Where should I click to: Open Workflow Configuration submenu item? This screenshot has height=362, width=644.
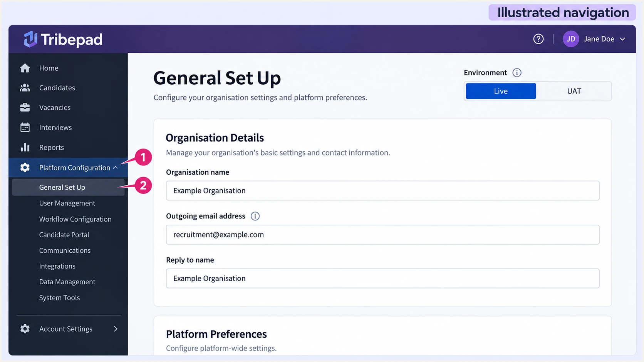tap(75, 219)
